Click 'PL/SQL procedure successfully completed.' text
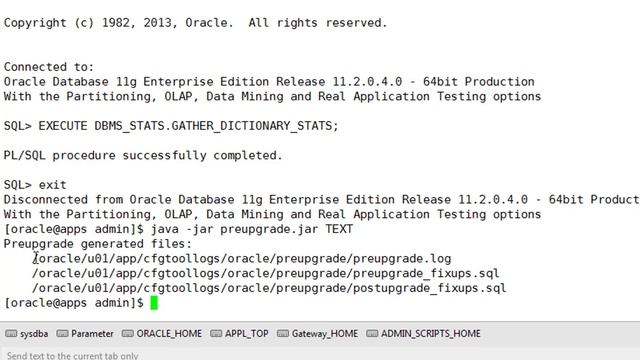This screenshot has width=640, height=360. click(143, 156)
